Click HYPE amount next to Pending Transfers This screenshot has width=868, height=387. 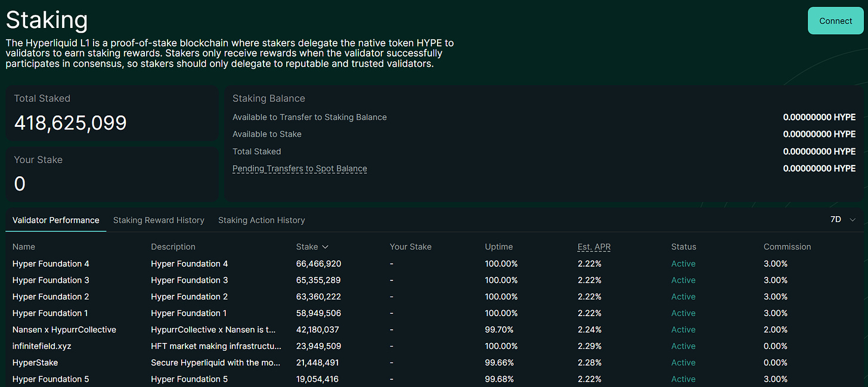coord(819,168)
